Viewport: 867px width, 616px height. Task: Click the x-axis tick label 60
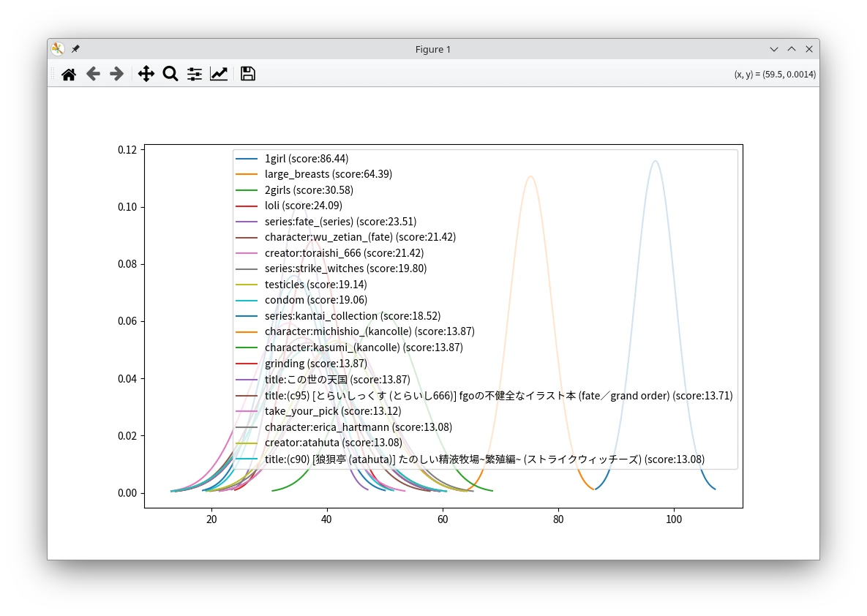pos(443,519)
